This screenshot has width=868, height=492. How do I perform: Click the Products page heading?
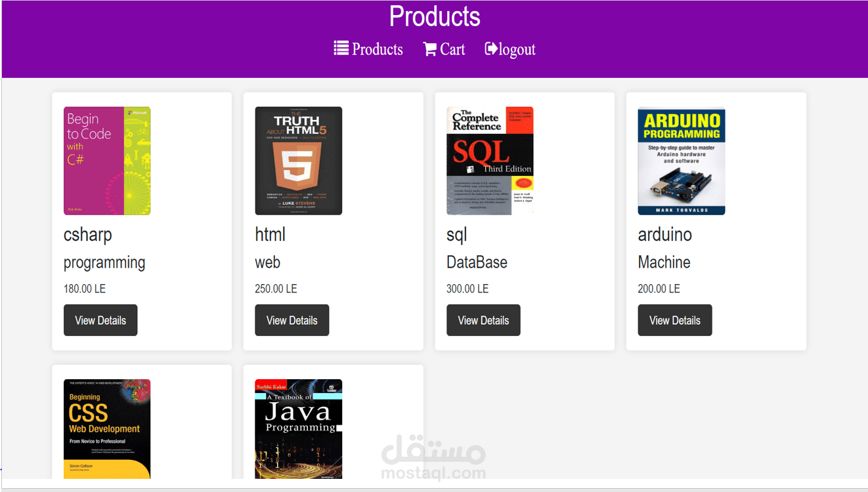point(435,16)
